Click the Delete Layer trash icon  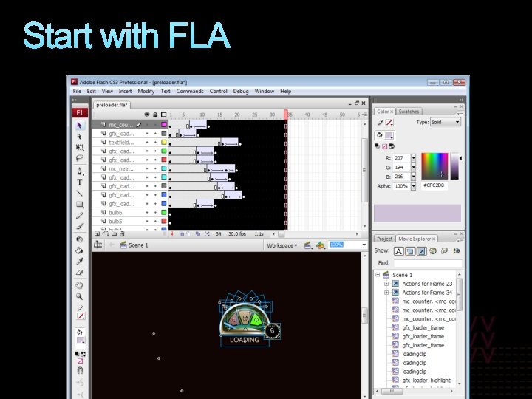click(122, 233)
